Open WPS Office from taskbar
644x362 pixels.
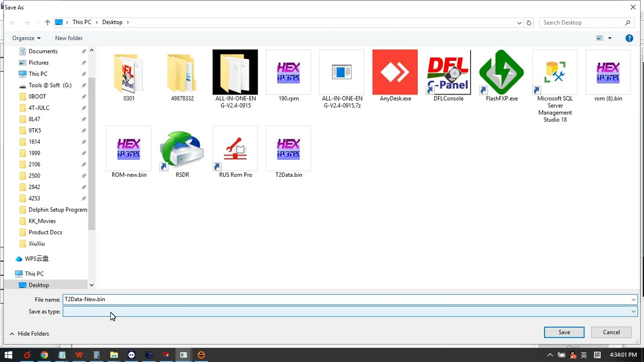tap(79, 355)
